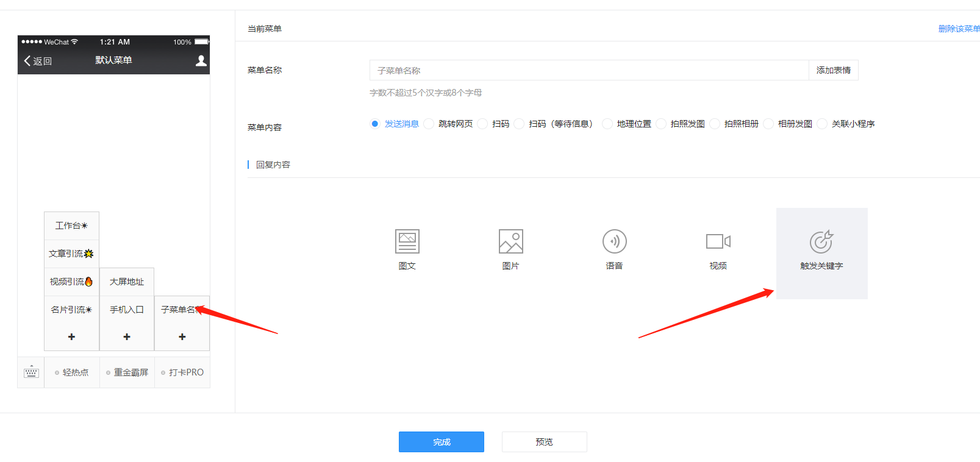Add submenu under 轻热点 column plus icon
Image resolution: width=980 pixels, height=462 pixels.
(x=71, y=336)
